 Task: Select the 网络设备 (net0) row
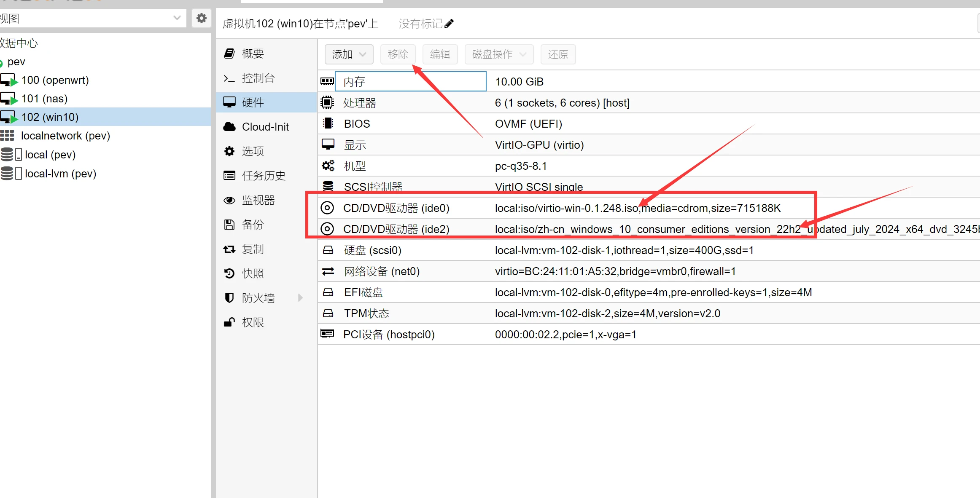(649, 271)
